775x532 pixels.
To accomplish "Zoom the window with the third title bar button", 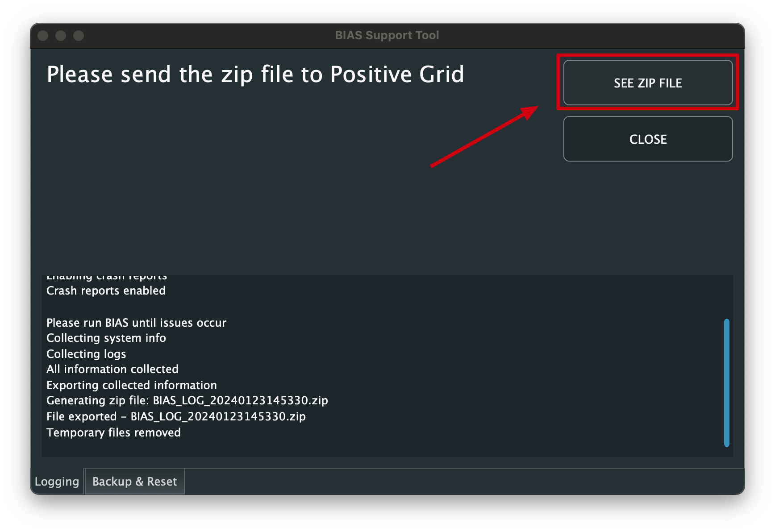I will click(79, 36).
